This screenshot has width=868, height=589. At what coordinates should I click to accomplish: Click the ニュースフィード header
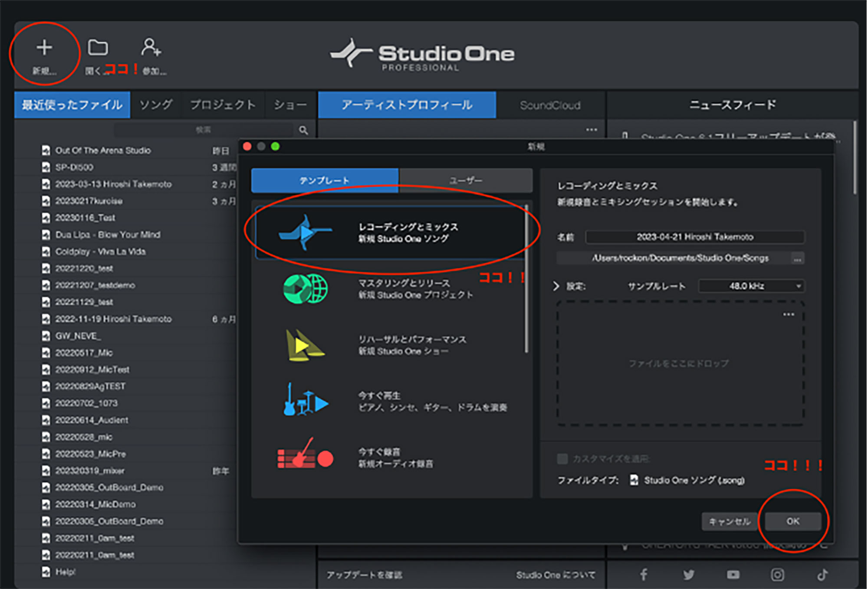pos(733,105)
